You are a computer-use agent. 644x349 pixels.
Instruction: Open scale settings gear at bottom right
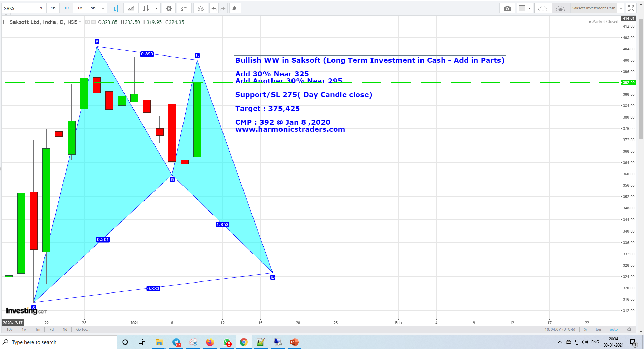coord(629,330)
